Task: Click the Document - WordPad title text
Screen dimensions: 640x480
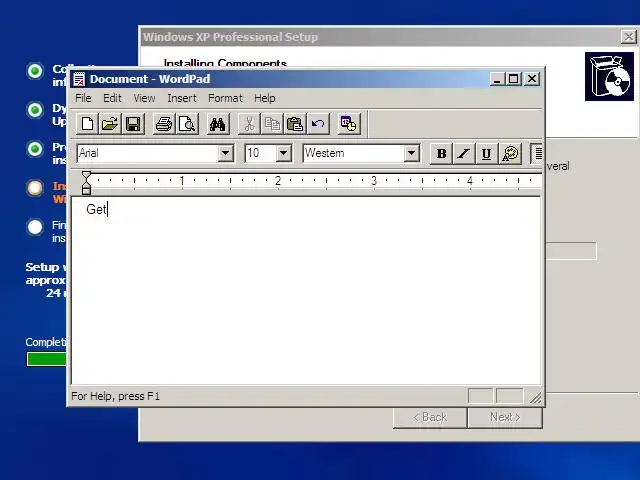Action: click(x=150, y=79)
